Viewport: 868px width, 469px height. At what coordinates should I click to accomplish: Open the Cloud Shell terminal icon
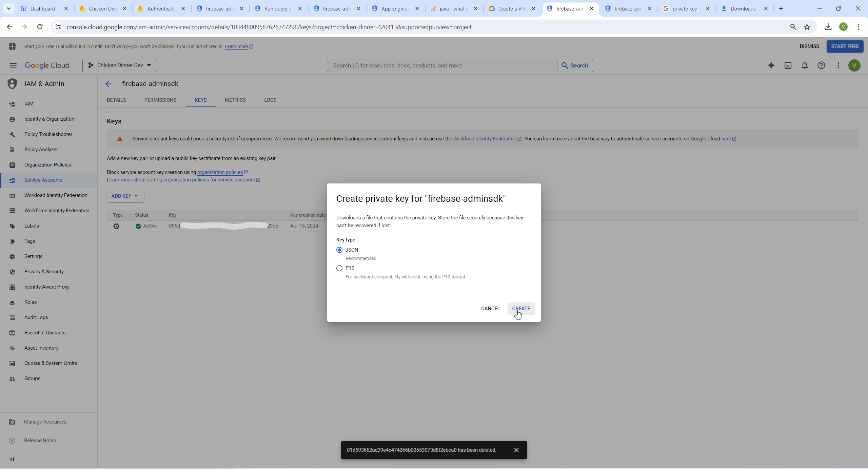[x=788, y=65]
